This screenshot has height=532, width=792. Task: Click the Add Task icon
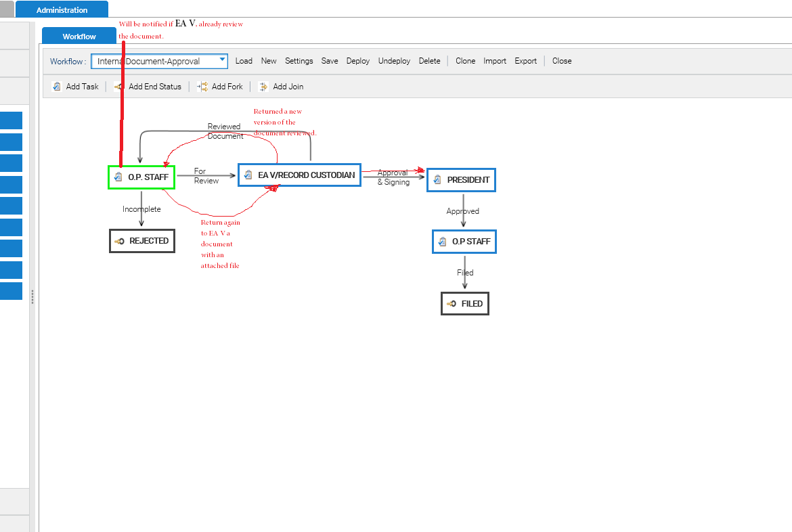[x=57, y=87]
